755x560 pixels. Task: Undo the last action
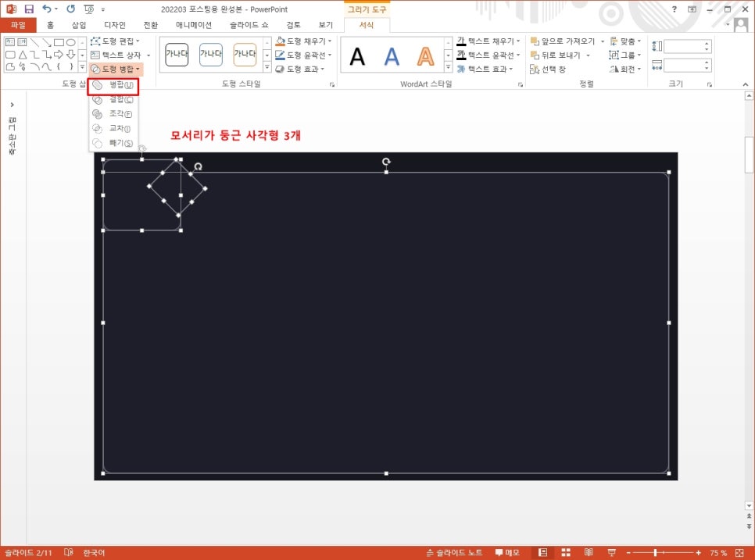[47, 9]
